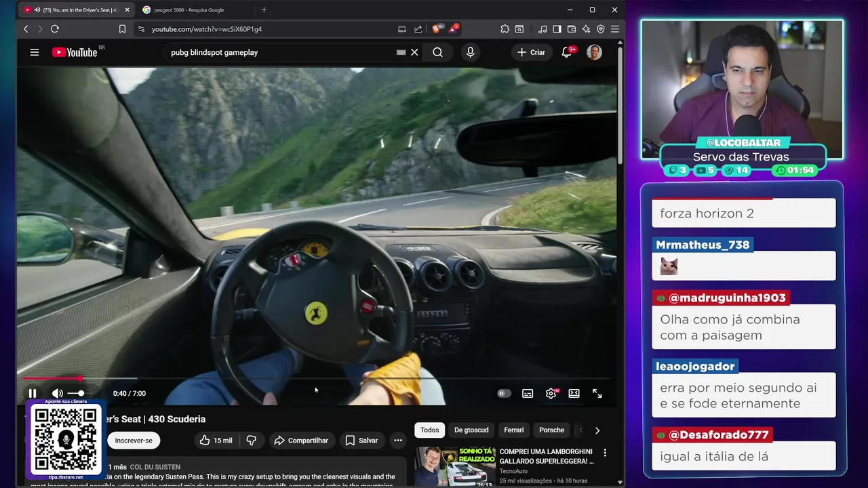Mute the video volume speaker icon
Image resolution: width=868 pixels, height=488 pixels.
click(58, 393)
